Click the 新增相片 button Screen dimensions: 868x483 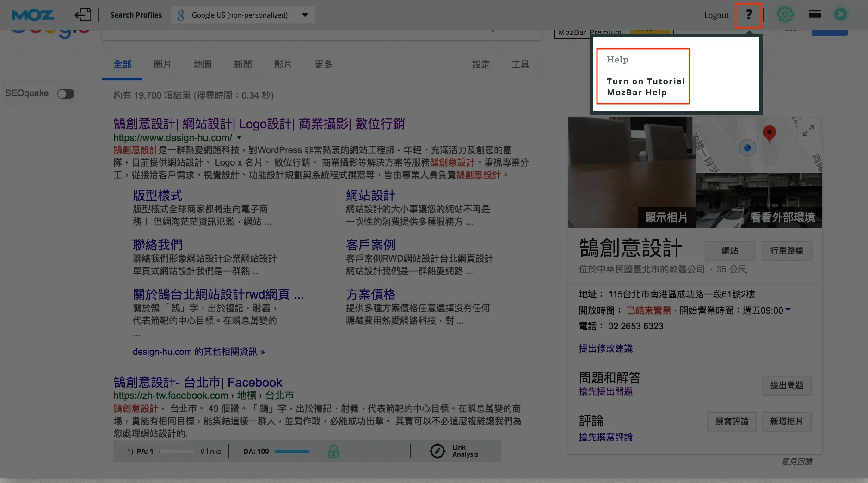click(x=787, y=421)
